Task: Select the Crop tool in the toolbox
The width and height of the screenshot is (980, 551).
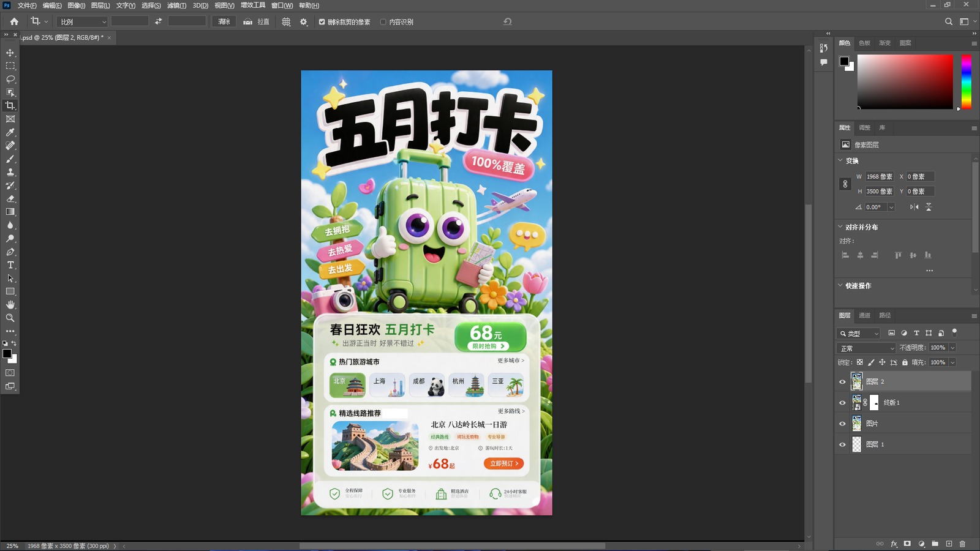Action: pyautogui.click(x=10, y=105)
